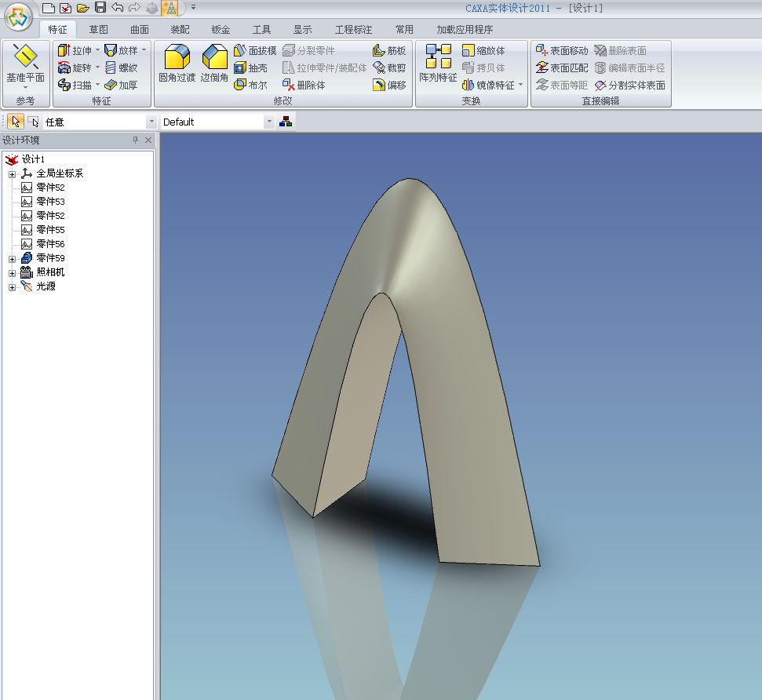The image size is (762, 700).
Task: Switch to the 草图 ribbon tab
Action: coord(98,30)
